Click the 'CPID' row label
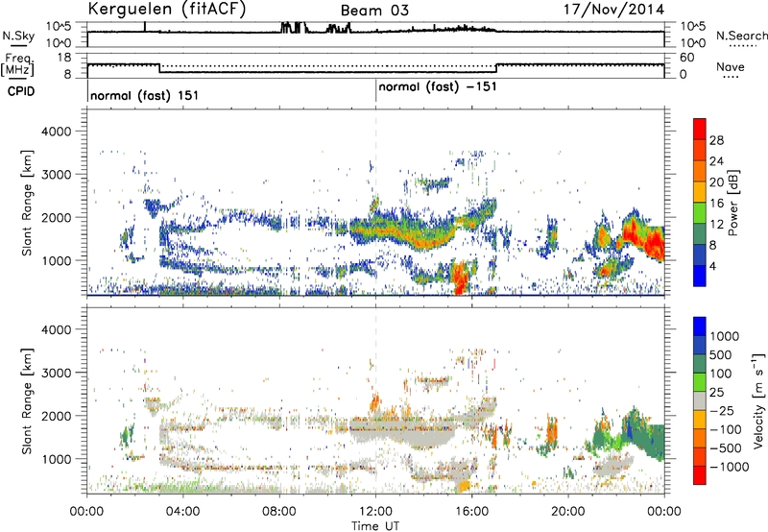This screenshot has height=532, width=768. [21, 91]
